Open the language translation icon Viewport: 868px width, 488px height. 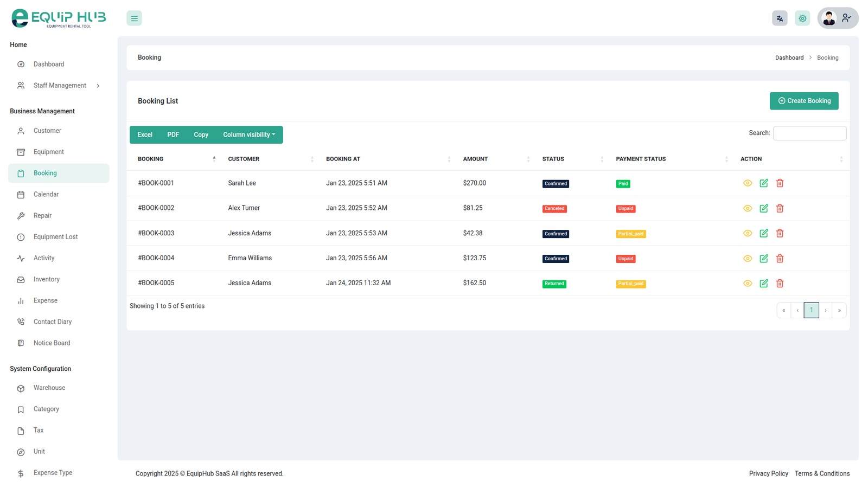point(780,18)
